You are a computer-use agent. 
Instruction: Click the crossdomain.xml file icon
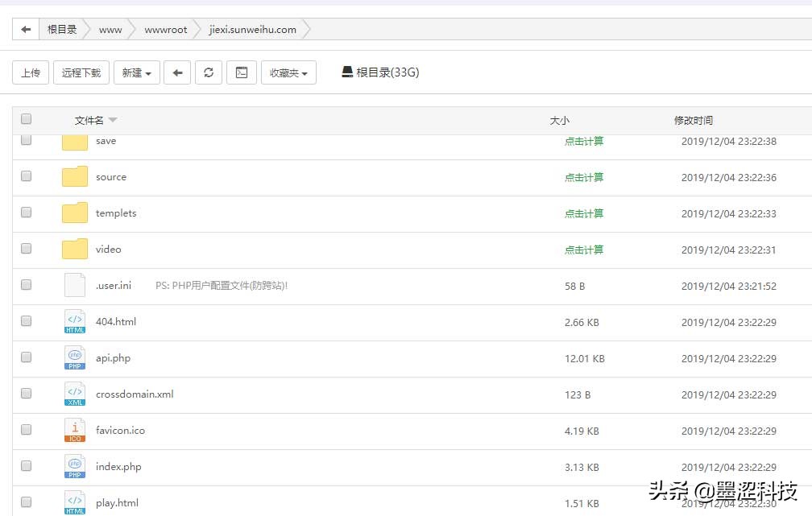point(75,394)
